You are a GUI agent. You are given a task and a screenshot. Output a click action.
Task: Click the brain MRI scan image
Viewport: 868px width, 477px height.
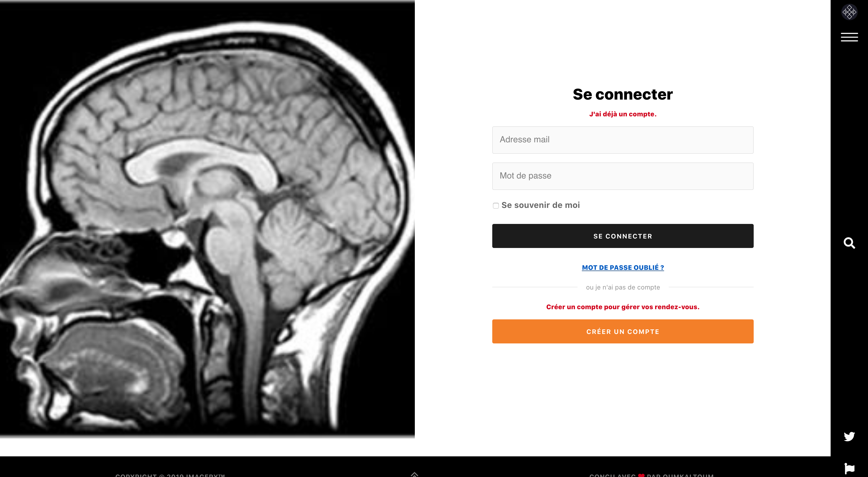pos(207,219)
